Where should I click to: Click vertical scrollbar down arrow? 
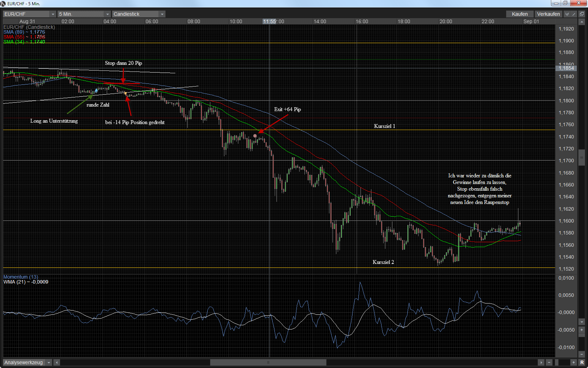pos(582,322)
